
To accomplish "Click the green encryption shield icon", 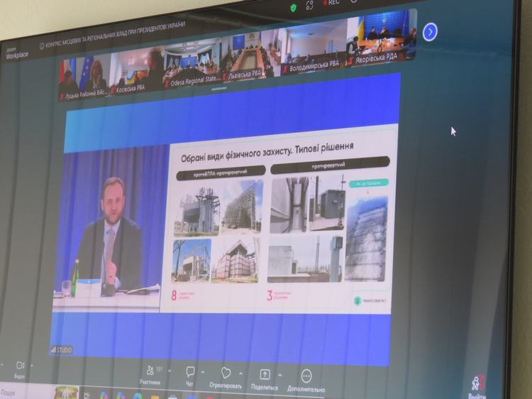I will [x=293, y=6].
